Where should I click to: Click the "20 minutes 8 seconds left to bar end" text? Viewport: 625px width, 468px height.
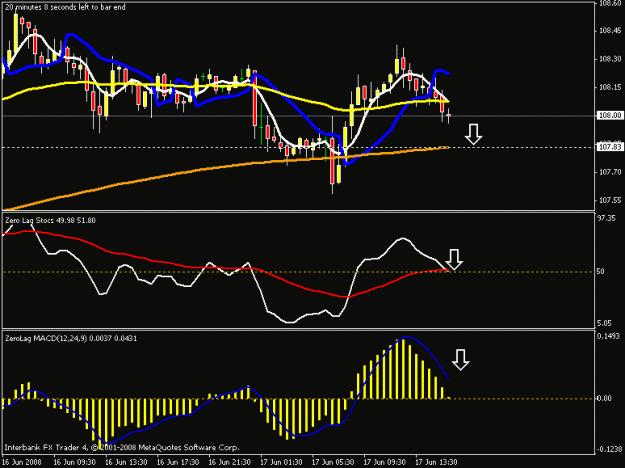click(x=65, y=7)
